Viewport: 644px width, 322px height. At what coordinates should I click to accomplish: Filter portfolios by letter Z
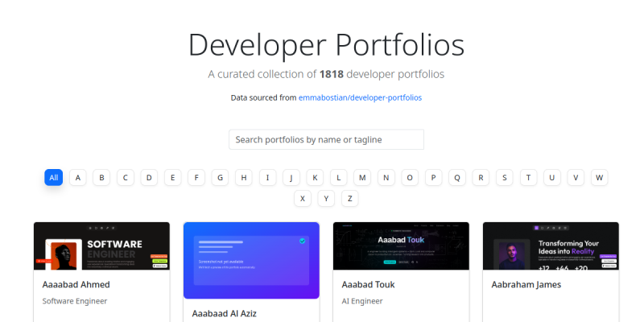click(x=350, y=198)
